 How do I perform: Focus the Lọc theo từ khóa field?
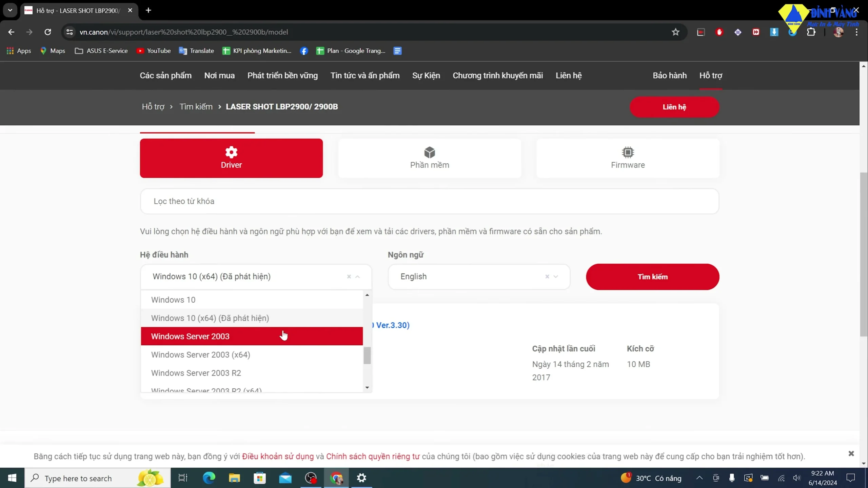coord(430,201)
